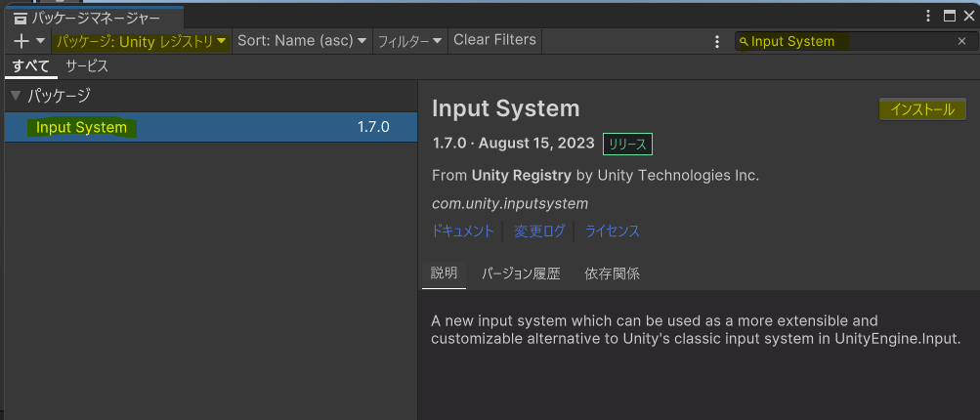980x420 pixels.
Task: Open the 変更ログ link
Action: coord(539,231)
